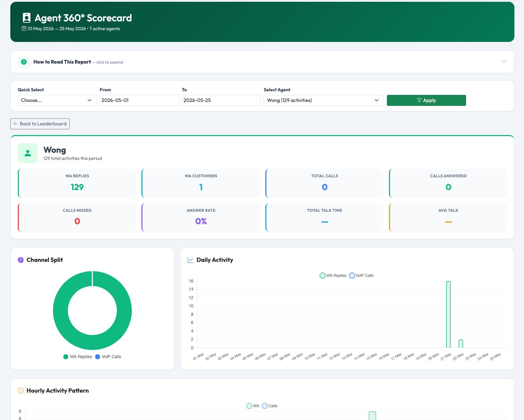Click '129 total activities this period' text
The image size is (524, 420).
(x=72, y=158)
